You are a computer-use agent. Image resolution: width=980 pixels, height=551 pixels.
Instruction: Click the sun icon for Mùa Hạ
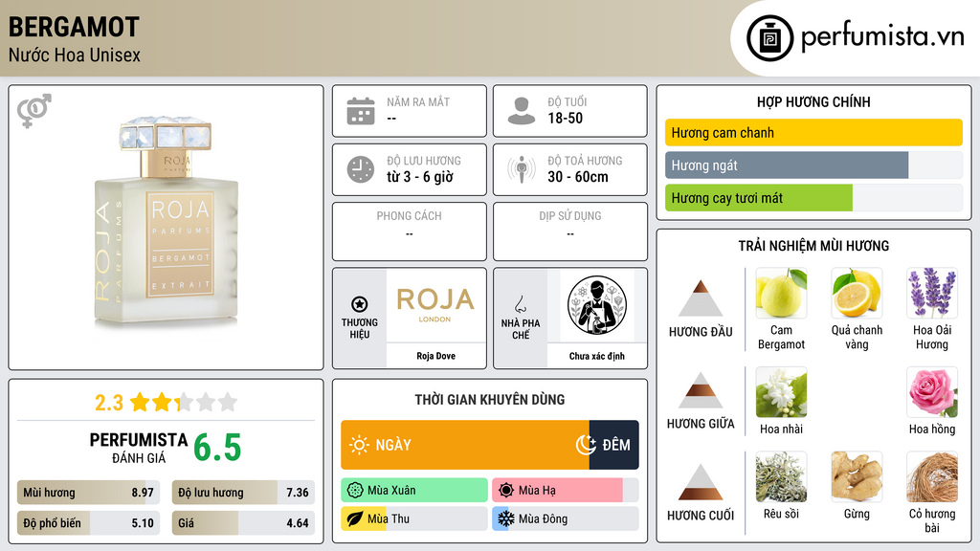point(506,491)
